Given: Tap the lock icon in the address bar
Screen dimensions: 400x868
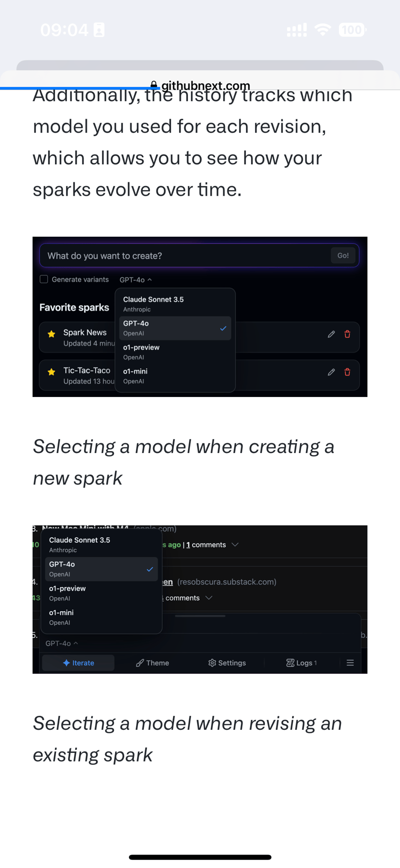Looking at the screenshot, I should tap(154, 86).
